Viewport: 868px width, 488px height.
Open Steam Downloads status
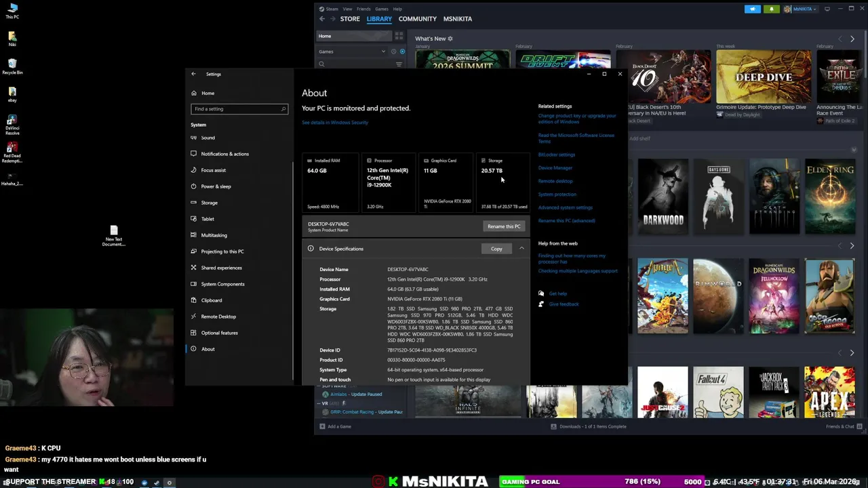(589, 426)
